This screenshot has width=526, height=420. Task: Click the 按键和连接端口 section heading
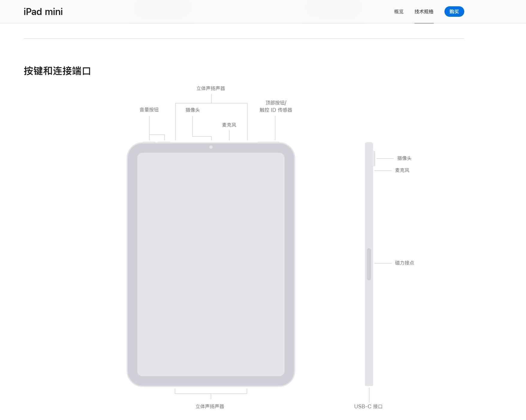point(57,71)
